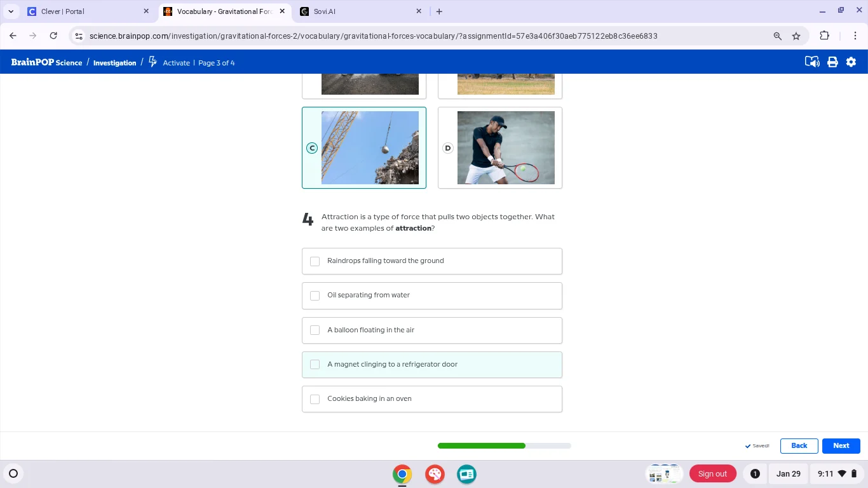868x488 pixels.
Task: Open the browser extensions puzzle icon
Action: coord(824,36)
